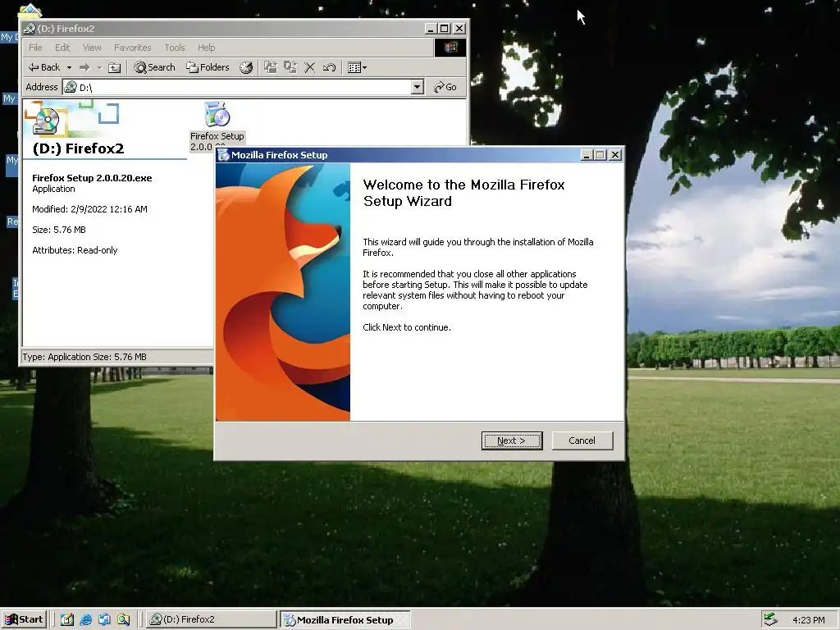Click the Firefox logo wizard image
This screenshot has width=840, height=630.
coord(283,292)
